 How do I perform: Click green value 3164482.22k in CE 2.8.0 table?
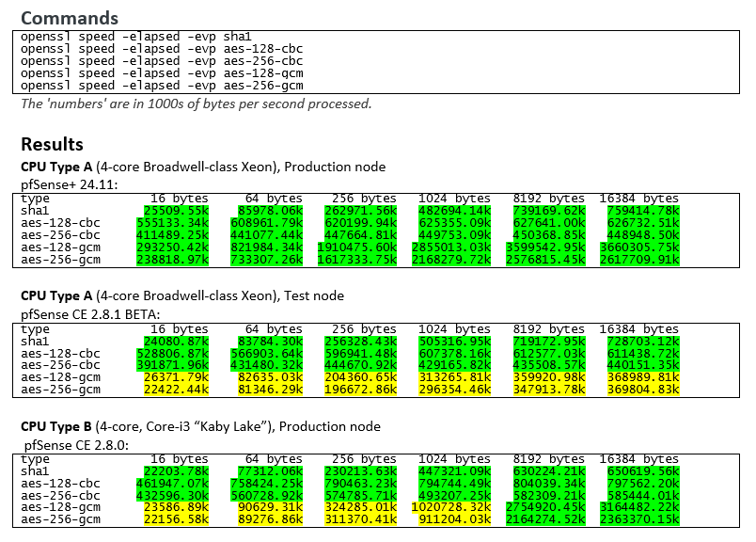[x=639, y=507]
